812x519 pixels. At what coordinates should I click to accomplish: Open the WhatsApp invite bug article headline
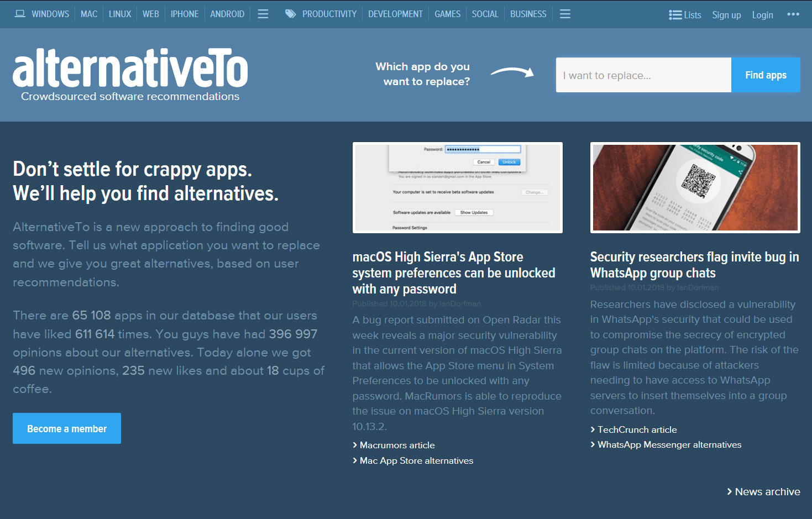695,265
